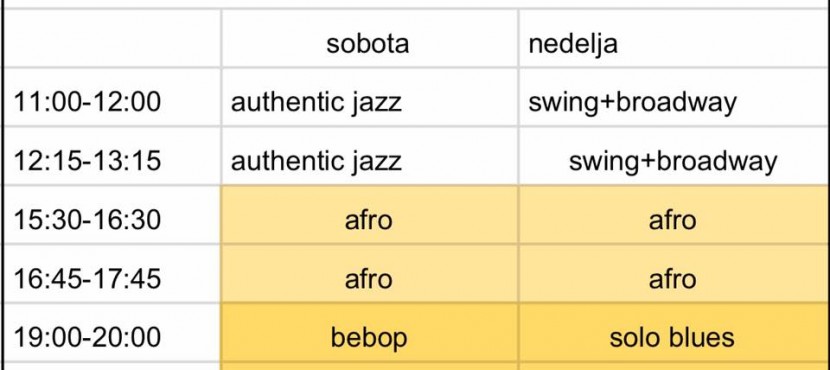Click the partial yellow cell below solo blues
Viewport: 830px width, 370px height.
coord(674,366)
